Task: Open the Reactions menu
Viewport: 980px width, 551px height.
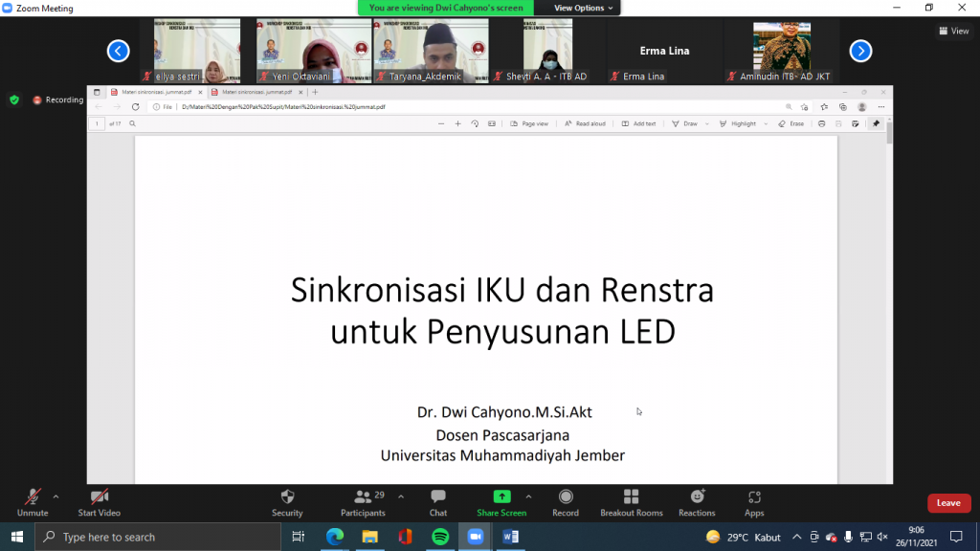Action: [x=697, y=503]
